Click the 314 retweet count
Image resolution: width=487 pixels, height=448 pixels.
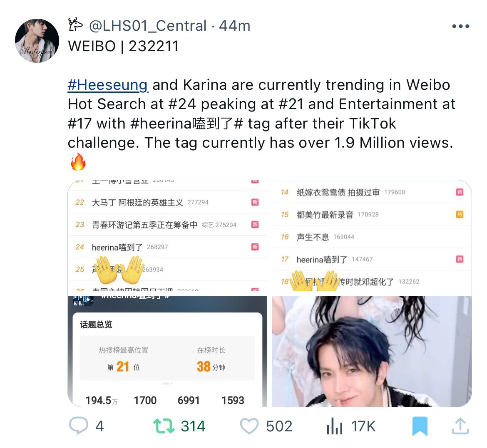point(193,426)
